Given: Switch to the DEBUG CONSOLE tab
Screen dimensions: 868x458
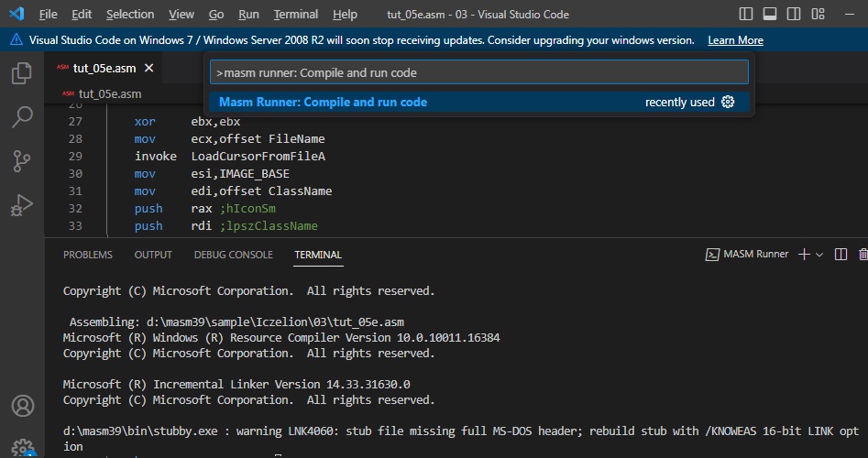Looking at the screenshot, I should pyautogui.click(x=233, y=255).
